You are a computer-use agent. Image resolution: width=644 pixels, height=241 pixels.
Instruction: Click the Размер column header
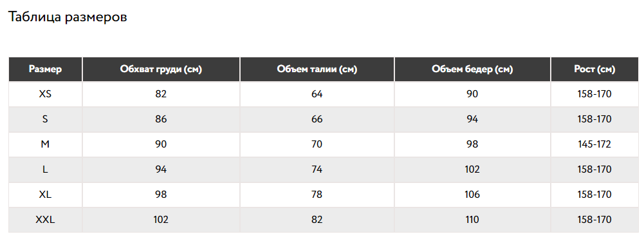click(x=45, y=69)
